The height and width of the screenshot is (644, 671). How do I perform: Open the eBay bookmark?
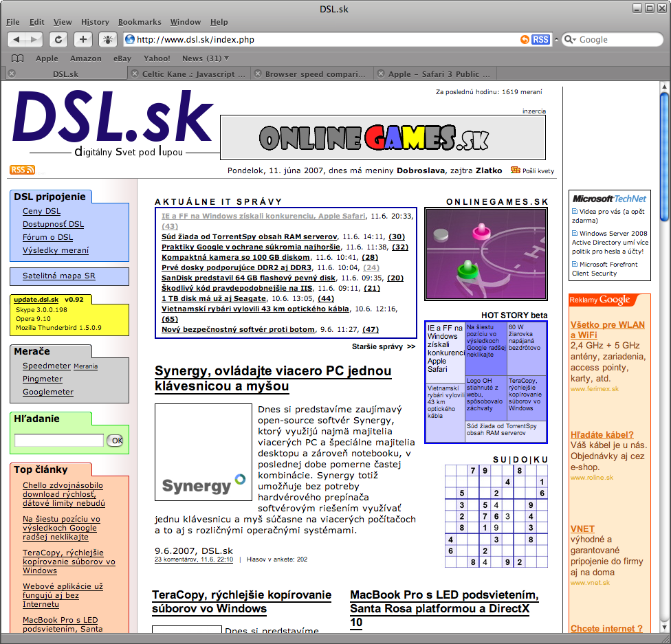(x=122, y=58)
